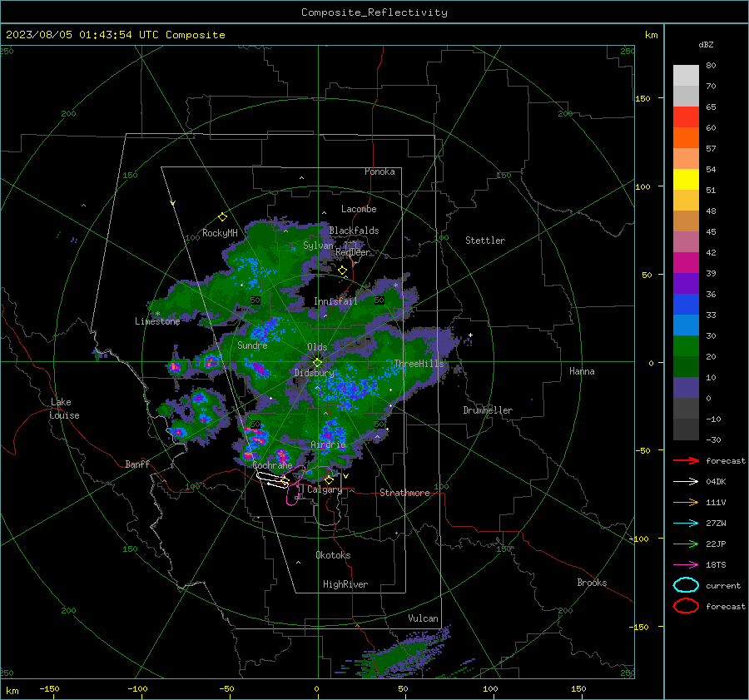Image resolution: width=749 pixels, height=700 pixels.
Task: Click the 18TS legend label
Action: click(x=716, y=565)
